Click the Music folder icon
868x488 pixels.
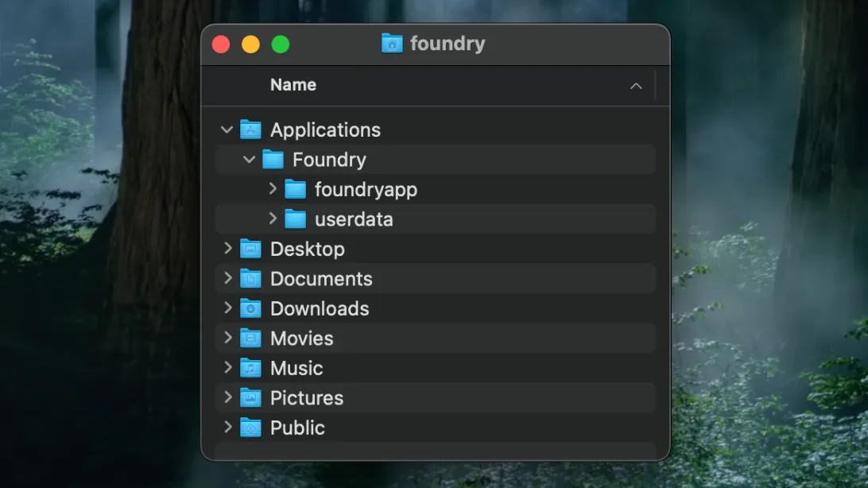pos(250,368)
